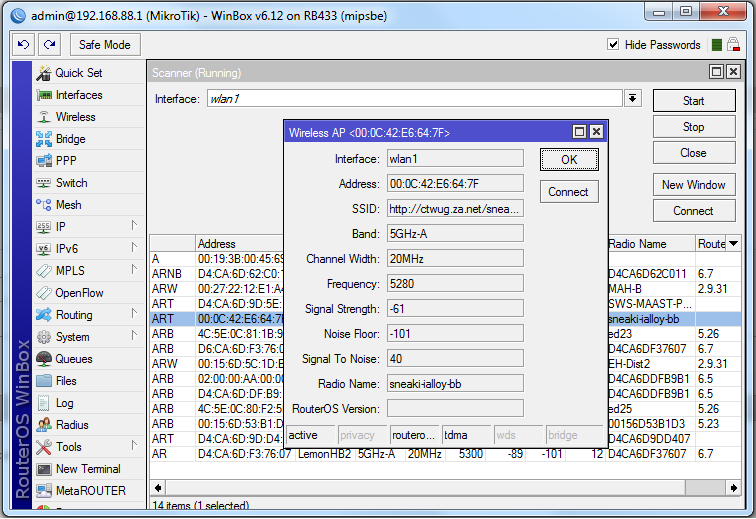Close the Wireless AP dialog
Screen dimensions: 756x519
596,132
